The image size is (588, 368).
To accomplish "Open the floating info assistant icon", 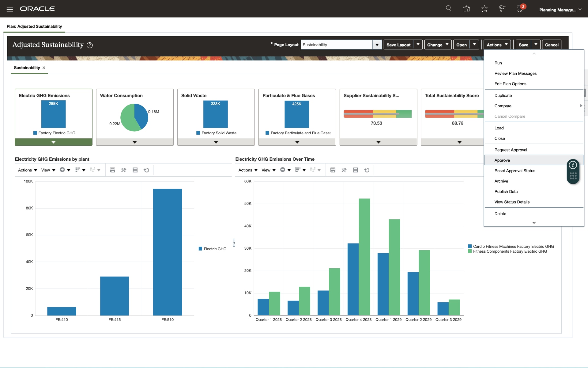I will tap(573, 165).
